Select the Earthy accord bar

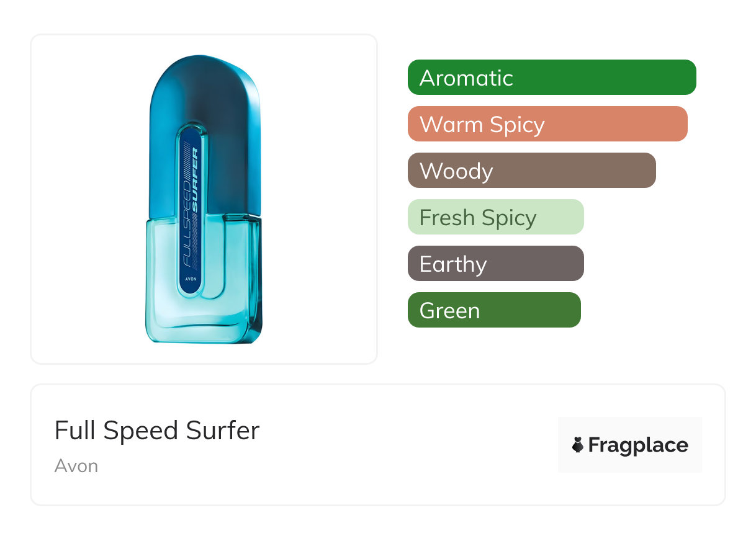(495, 264)
